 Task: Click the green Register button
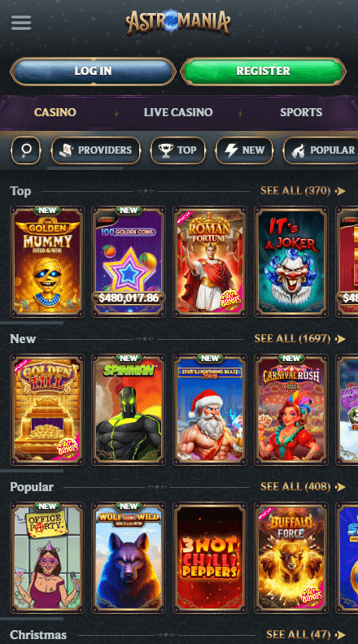tap(263, 71)
